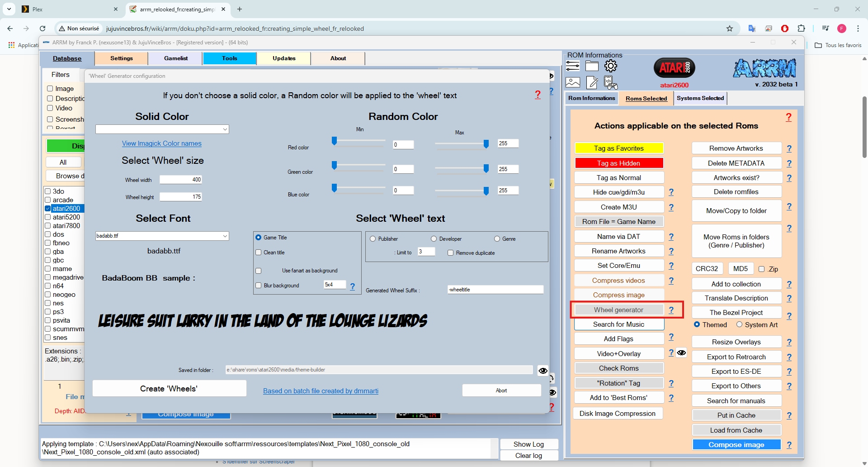Open the folder icon in ROM Informations
Viewport: 868px width, 467px height.
pyautogui.click(x=592, y=66)
